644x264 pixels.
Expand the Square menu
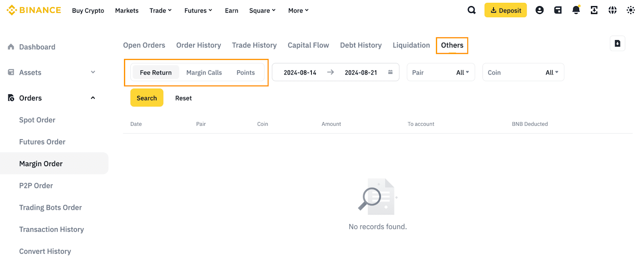262,10
